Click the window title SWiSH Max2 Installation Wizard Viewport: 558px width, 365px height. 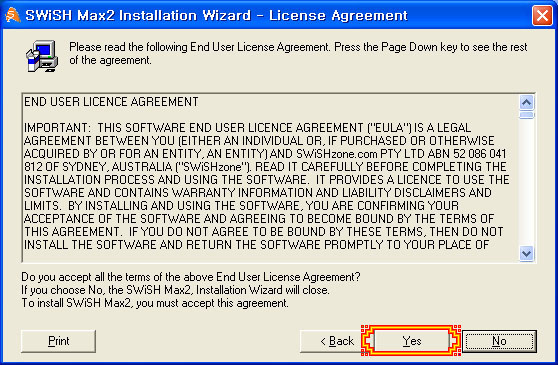(138, 16)
